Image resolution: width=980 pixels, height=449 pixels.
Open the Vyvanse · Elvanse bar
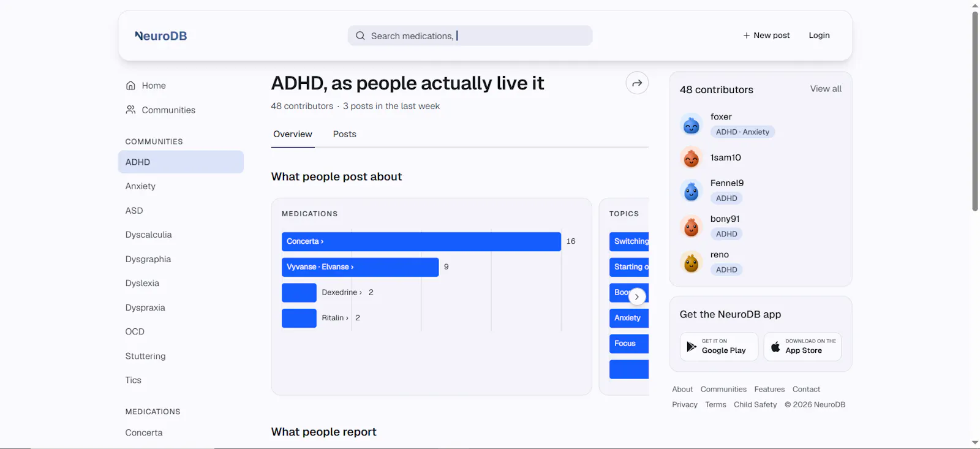click(360, 267)
